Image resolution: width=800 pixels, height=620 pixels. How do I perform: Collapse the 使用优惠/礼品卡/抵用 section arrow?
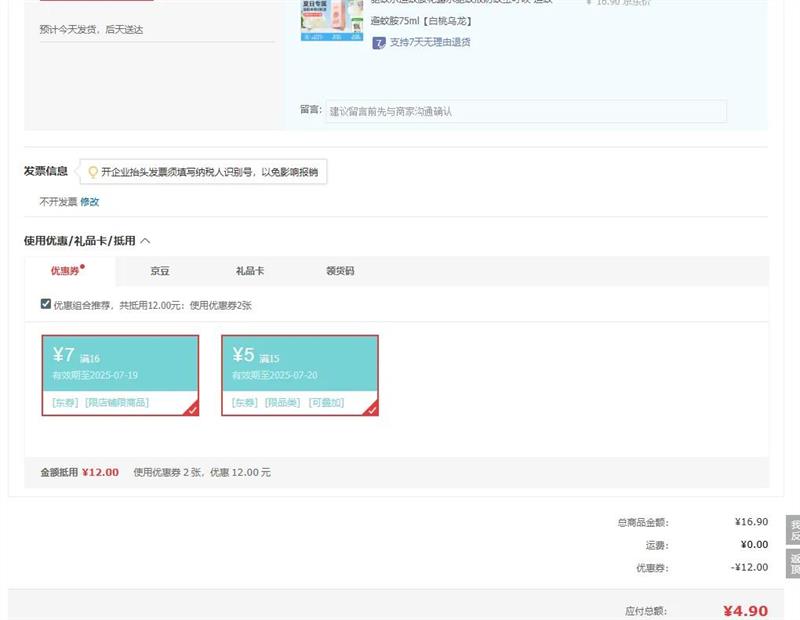[146, 241]
